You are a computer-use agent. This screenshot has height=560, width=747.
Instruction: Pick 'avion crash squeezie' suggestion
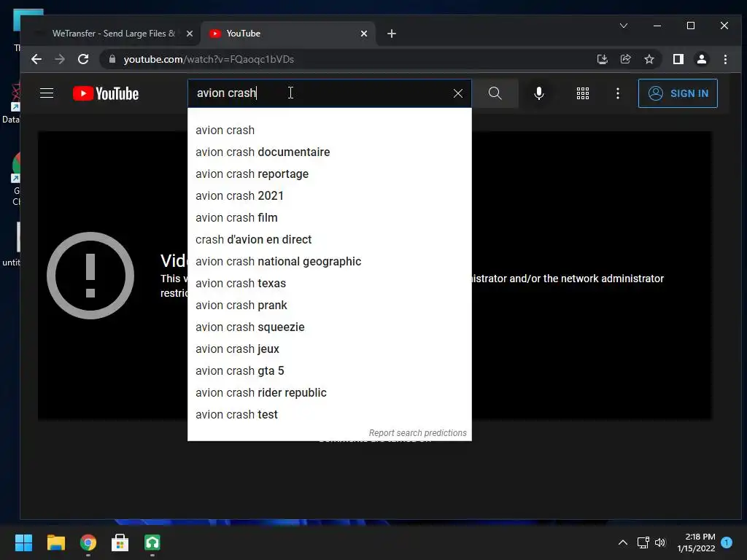[330, 327]
